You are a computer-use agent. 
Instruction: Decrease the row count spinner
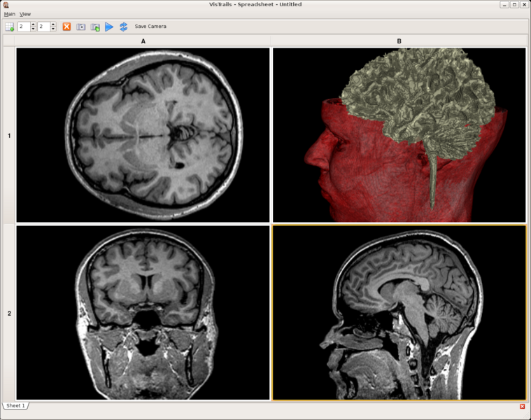[33, 29]
